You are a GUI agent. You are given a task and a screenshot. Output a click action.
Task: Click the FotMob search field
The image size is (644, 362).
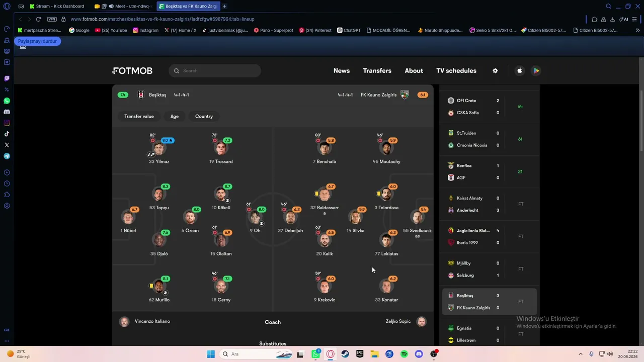coord(215,71)
